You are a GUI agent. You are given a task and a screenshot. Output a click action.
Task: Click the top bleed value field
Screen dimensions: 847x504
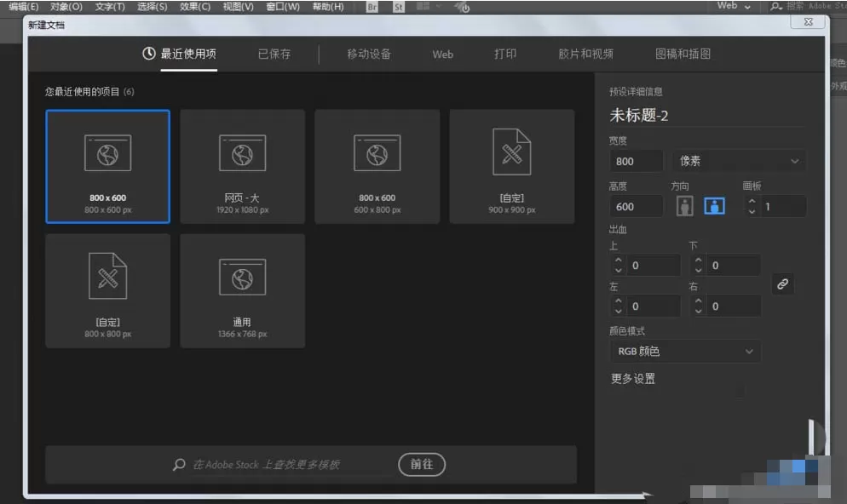[654, 266]
